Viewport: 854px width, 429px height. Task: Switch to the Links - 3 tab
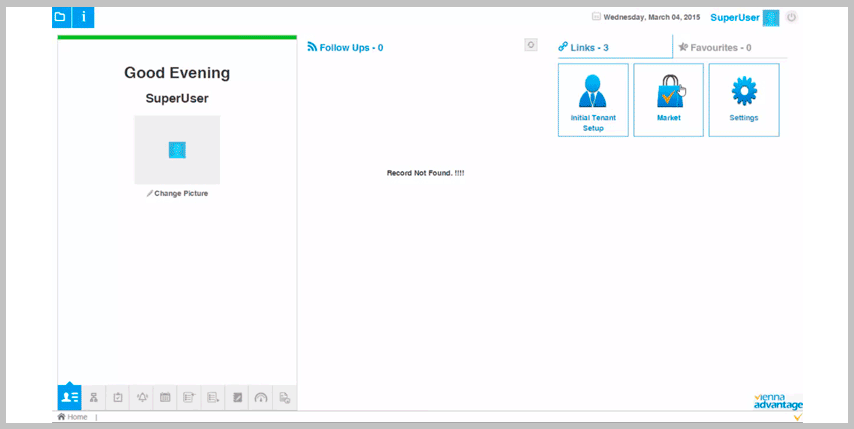(615, 48)
